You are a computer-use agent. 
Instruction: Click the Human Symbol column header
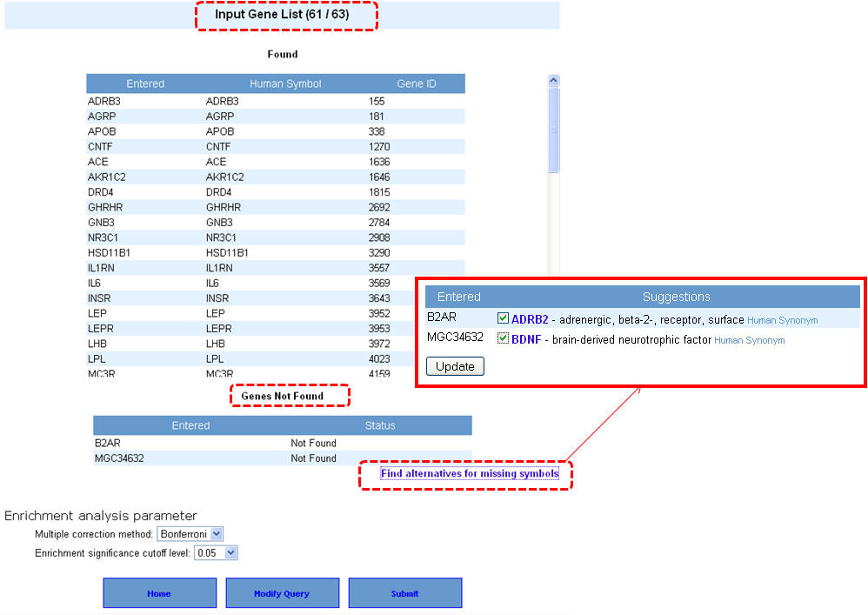coord(285,84)
